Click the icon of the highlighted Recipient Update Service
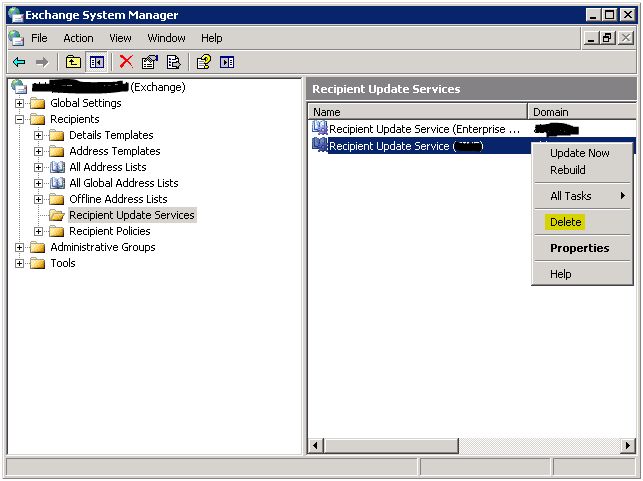 click(x=320, y=145)
